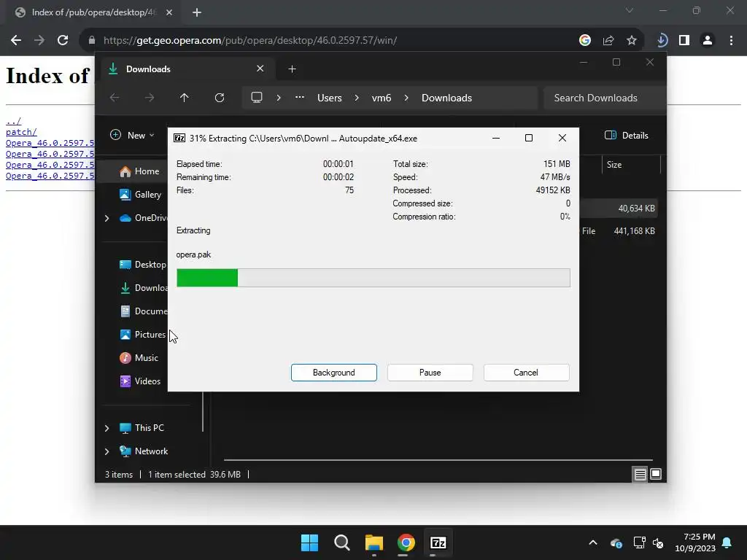Focus the Search Downloads field
The width and height of the screenshot is (747, 560).
pyautogui.click(x=604, y=98)
